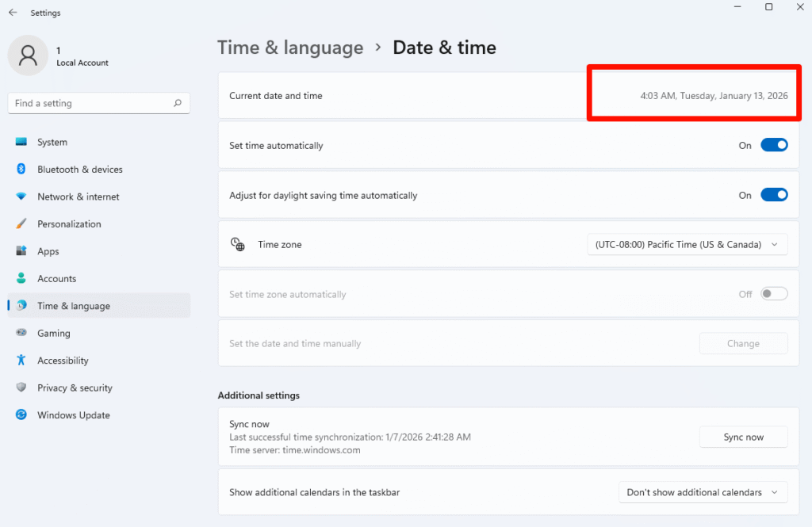Click the Find a setting search box
Viewport: 812px width, 527px height.
click(x=98, y=103)
